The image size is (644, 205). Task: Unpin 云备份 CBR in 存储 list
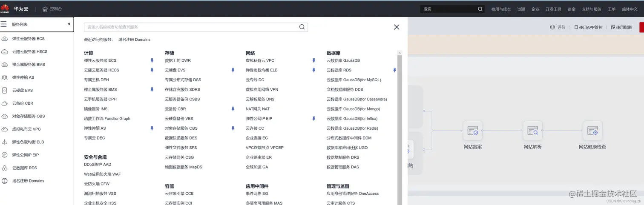[x=233, y=109]
